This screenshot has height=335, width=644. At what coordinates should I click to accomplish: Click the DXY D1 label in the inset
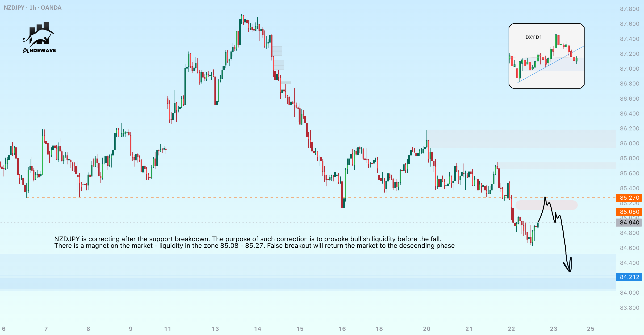[x=534, y=37]
